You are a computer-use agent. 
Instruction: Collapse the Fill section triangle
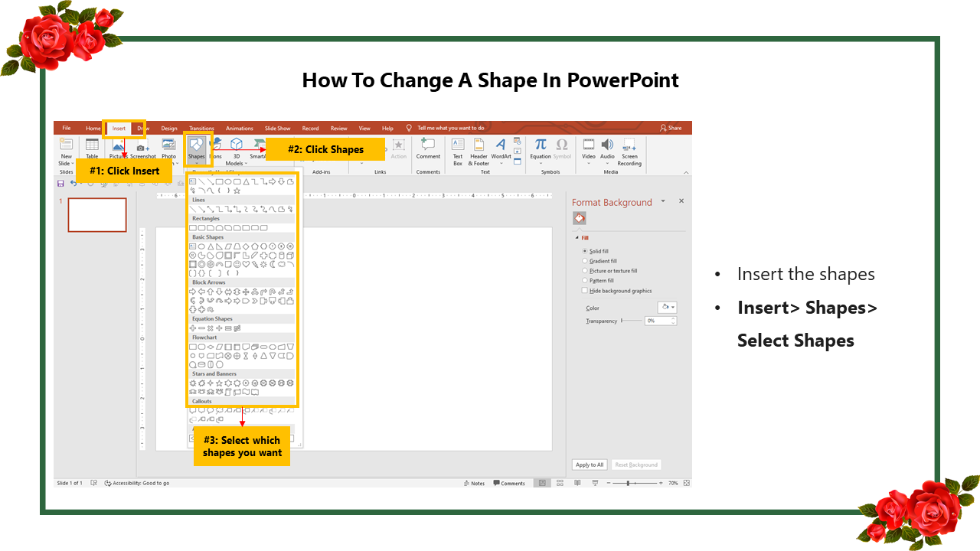point(577,238)
